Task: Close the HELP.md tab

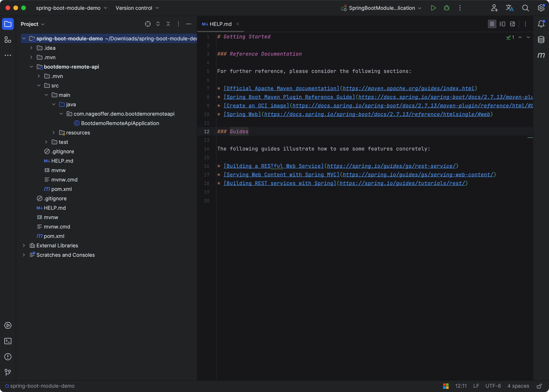Action: (238, 24)
